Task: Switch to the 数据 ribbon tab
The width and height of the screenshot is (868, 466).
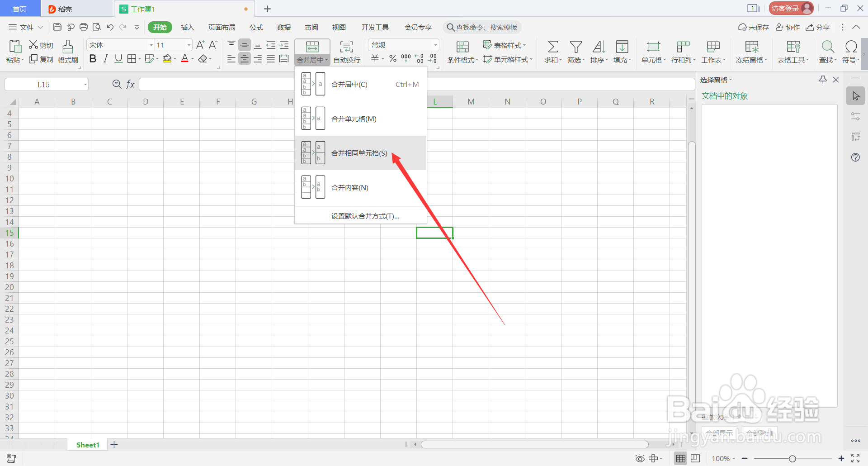Action: click(x=283, y=27)
